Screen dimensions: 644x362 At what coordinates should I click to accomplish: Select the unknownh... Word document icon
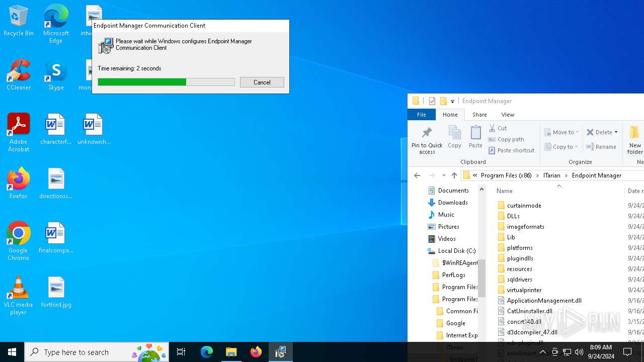94,129
